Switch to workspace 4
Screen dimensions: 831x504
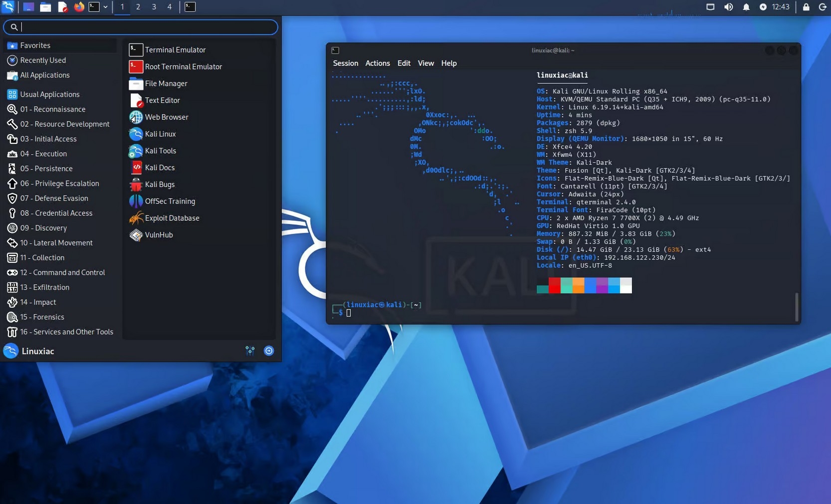[x=170, y=7]
